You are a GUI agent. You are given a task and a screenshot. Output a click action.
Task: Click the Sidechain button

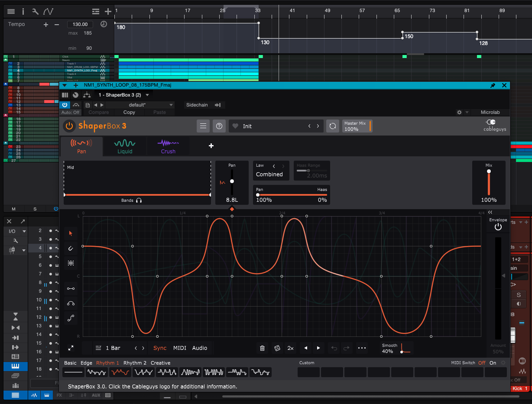pos(197,105)
